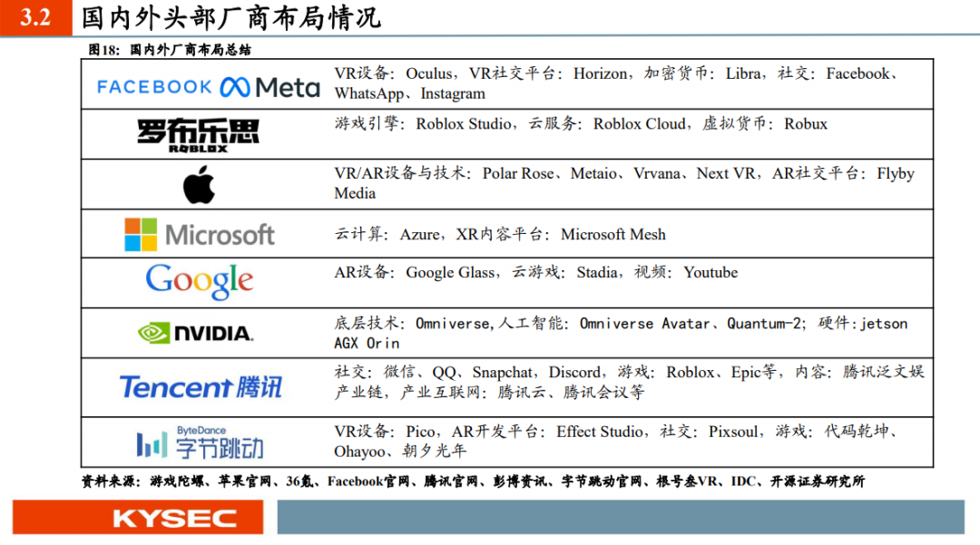Click the FACEBOOK wordmark

(x=154, y=87)
